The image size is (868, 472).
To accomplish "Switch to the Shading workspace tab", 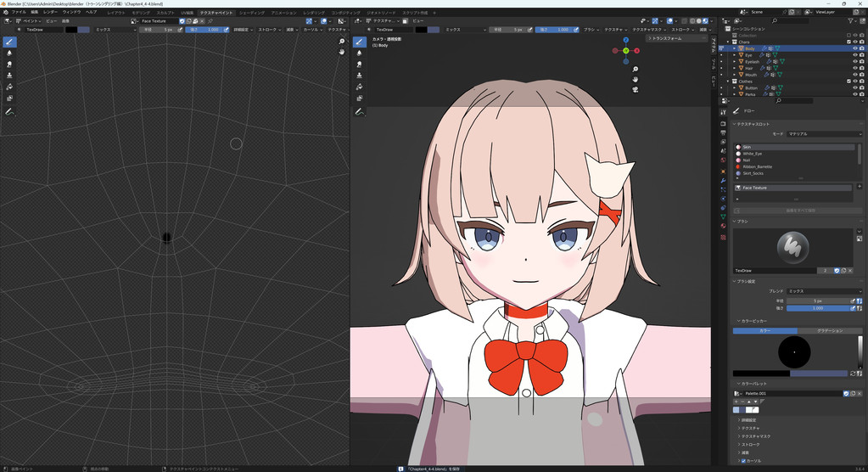I will tap(250, 13).
